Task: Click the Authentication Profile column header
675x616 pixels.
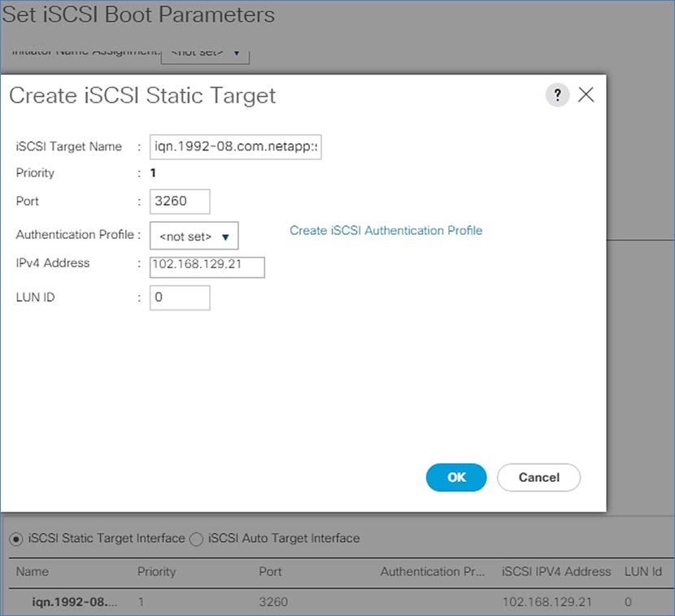Action: click(432, 571)
